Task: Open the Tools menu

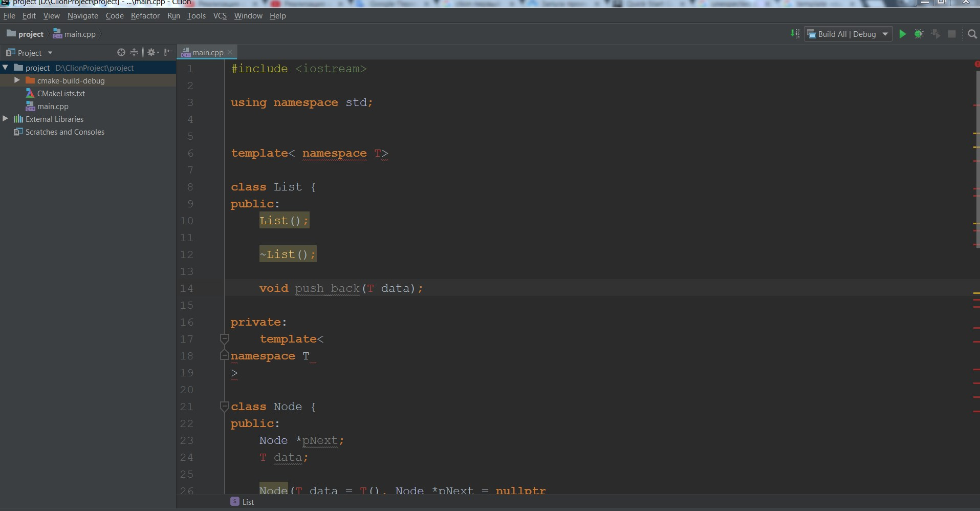Action: point(196,16)
